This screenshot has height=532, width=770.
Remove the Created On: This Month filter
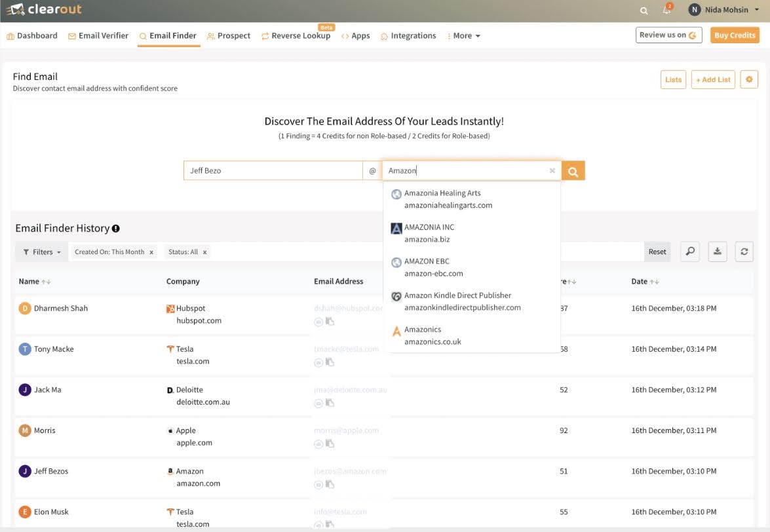pos(151,252)
